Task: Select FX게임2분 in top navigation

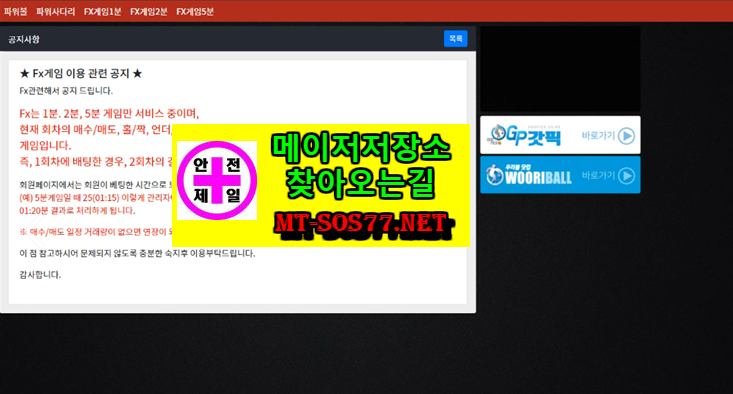Action: click(149, 12)
